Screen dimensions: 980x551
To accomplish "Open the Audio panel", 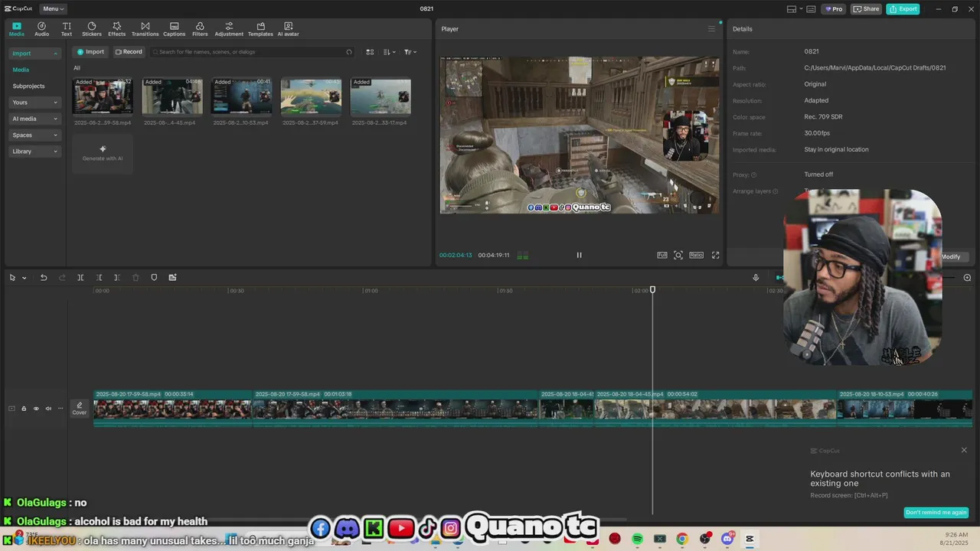I will [x=41, y=29].
